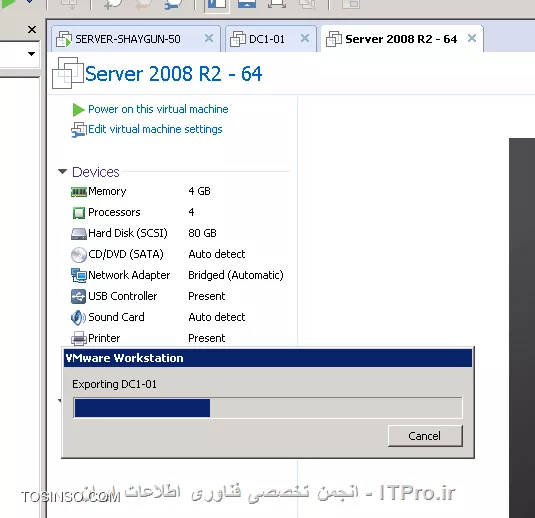Cancel the DC1-01 export
Image resolution: width=535 pixels, height=518 pixels.
425,436
